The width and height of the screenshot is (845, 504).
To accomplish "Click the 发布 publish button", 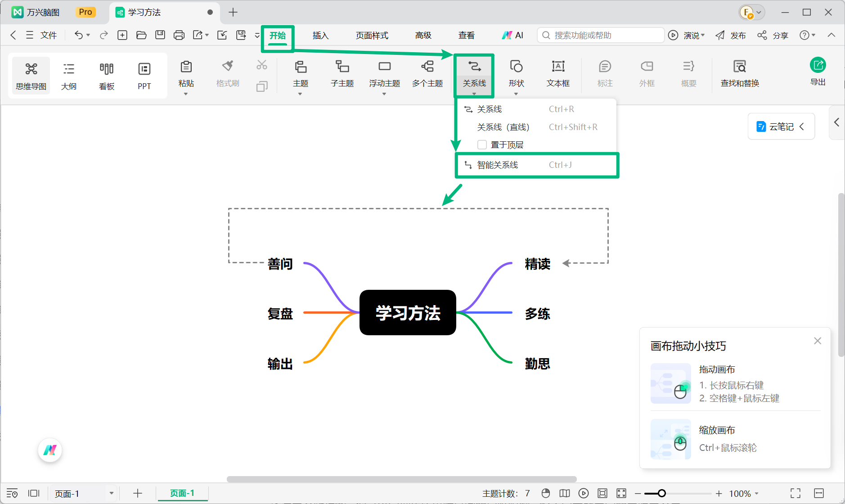I will (x=730, y=35).
